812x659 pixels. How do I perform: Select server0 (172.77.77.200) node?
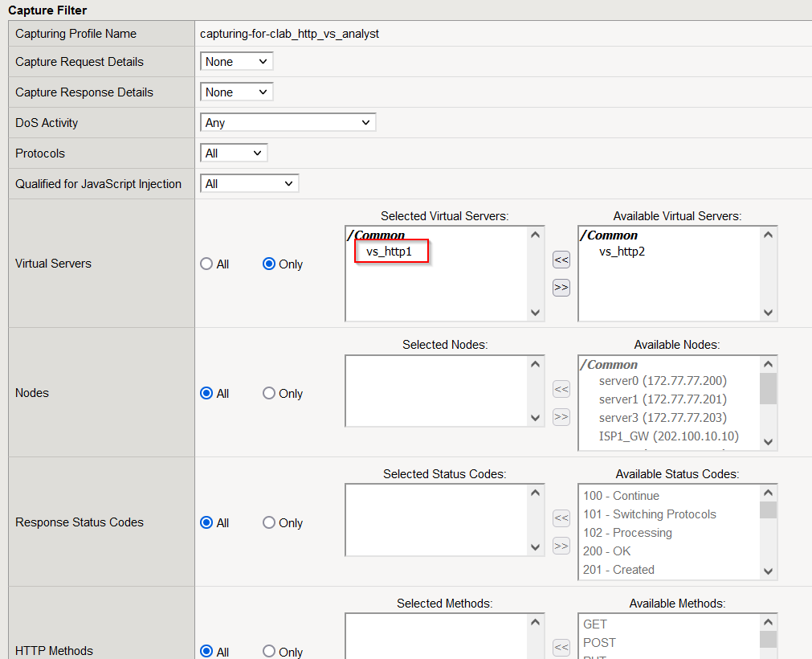click(663, 381)
